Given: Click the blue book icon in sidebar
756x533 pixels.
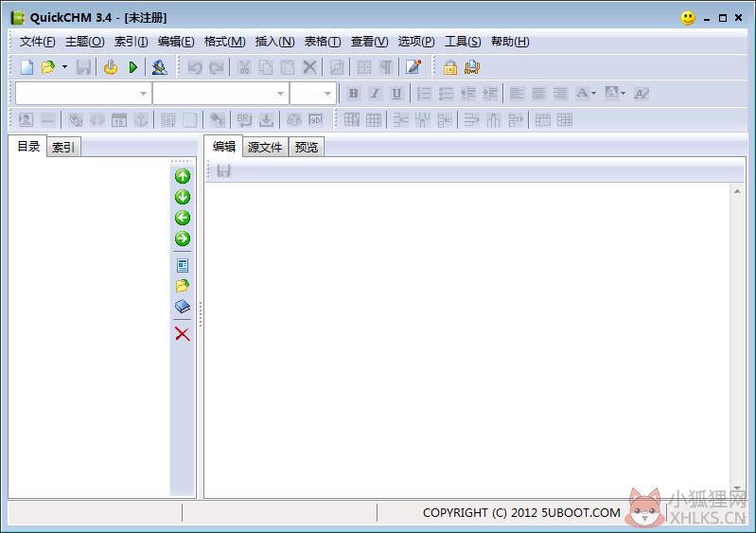Looking at the screenshot, I should [183, 307].
